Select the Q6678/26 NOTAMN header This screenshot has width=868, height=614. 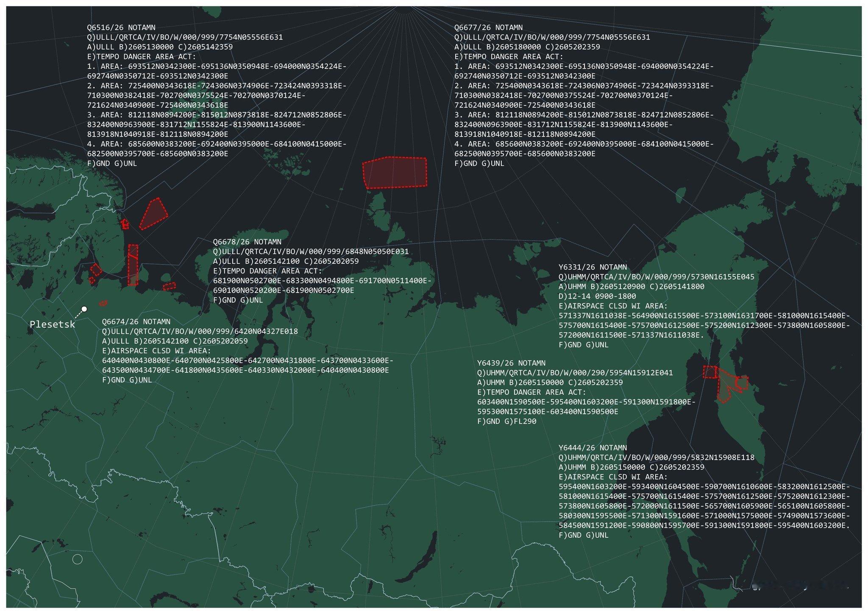click(x=247, y=242)
